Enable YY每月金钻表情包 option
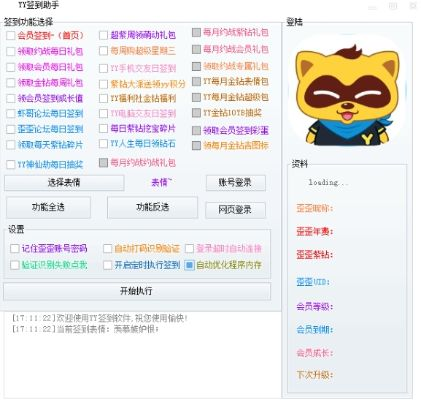The image size is (421, 400). click(196, 81)
